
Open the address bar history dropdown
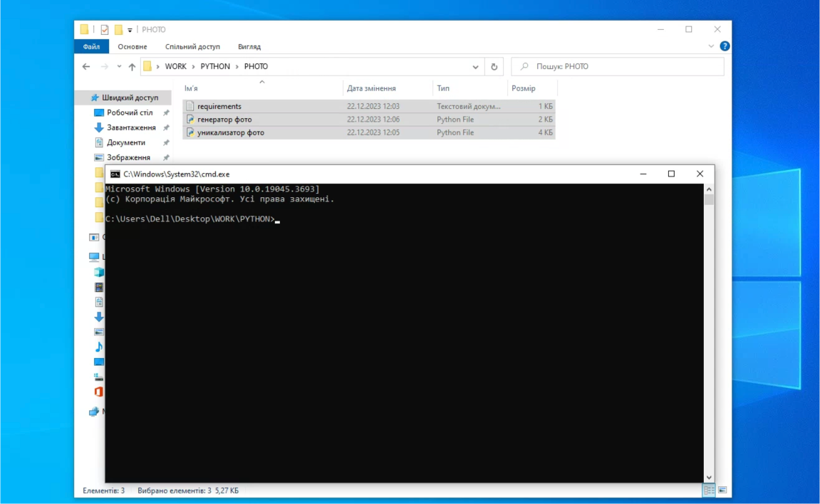(x=475, y=67)
